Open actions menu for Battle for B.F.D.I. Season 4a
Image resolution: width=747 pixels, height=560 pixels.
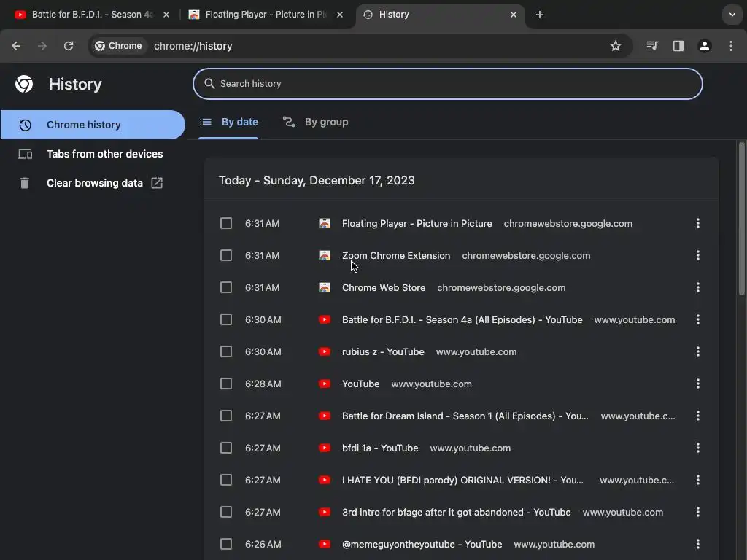click(x=698, y=319)
